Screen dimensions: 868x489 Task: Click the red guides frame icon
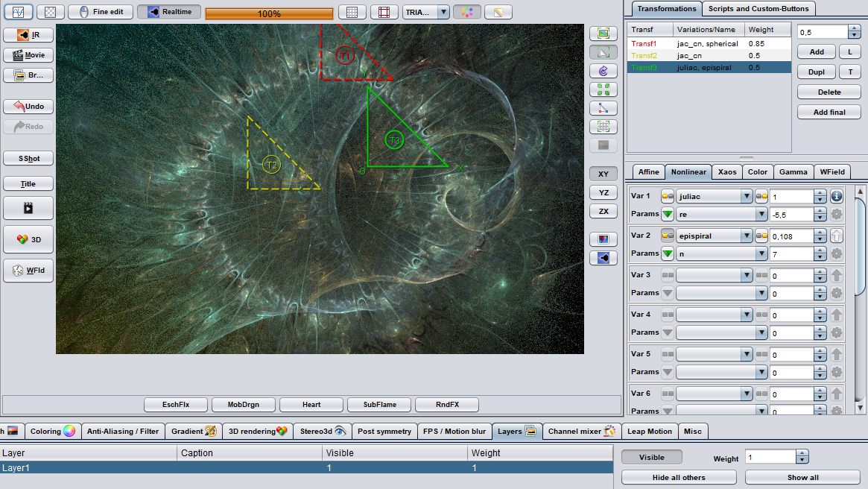click(x=384, y=12)
